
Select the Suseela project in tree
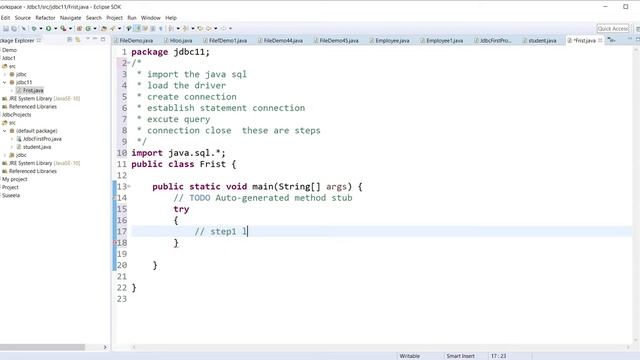click(11, 196)
